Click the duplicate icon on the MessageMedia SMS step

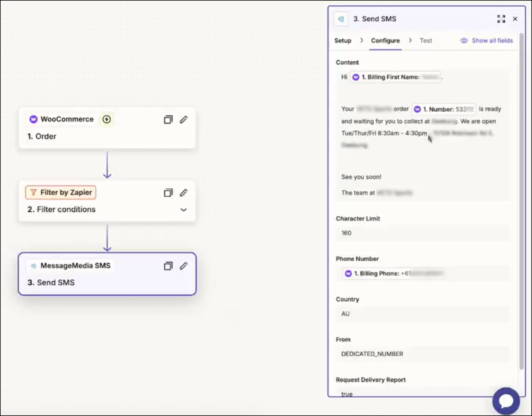[x=168, y=266]
